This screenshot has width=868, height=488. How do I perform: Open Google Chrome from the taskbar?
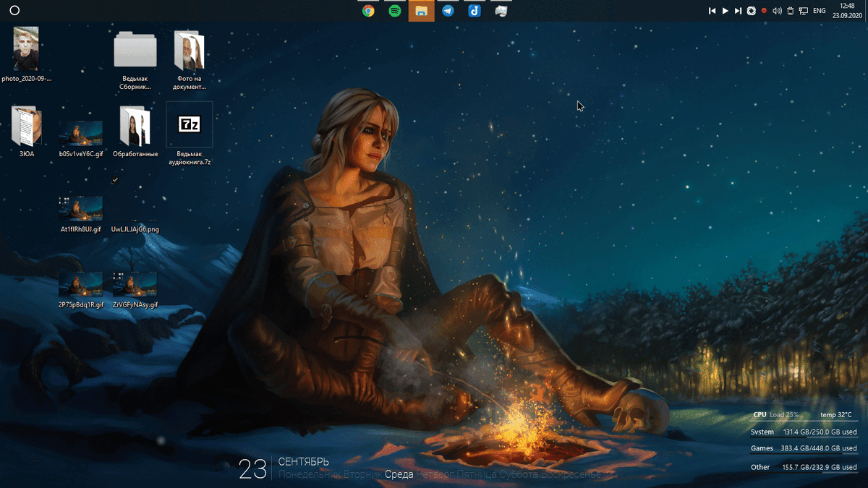(368, 11)
